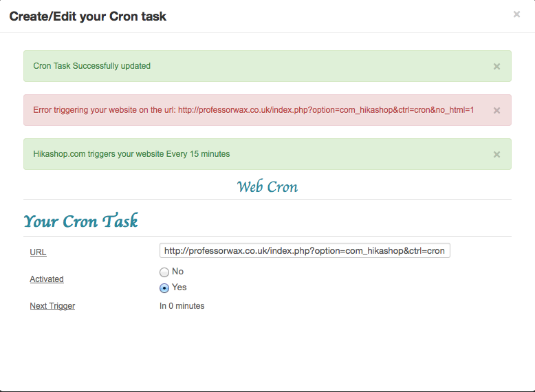
Task: Click the underlined 'Activated' label
Action: [47, 279]
